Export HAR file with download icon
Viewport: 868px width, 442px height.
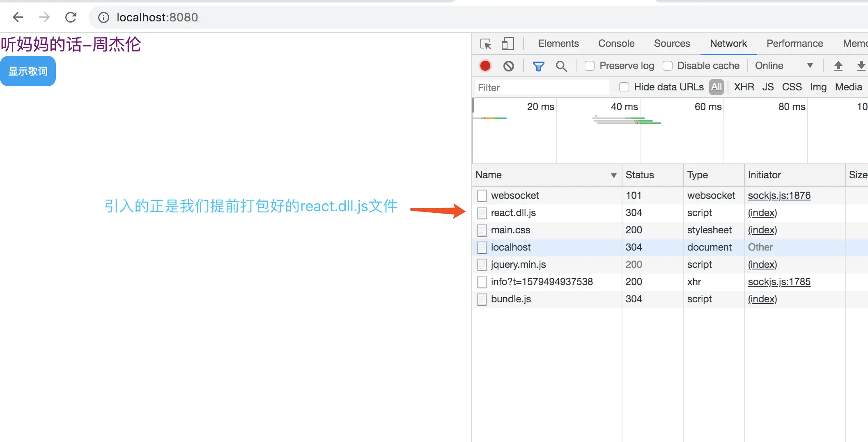pyautogui.click(x=861, y=66)
